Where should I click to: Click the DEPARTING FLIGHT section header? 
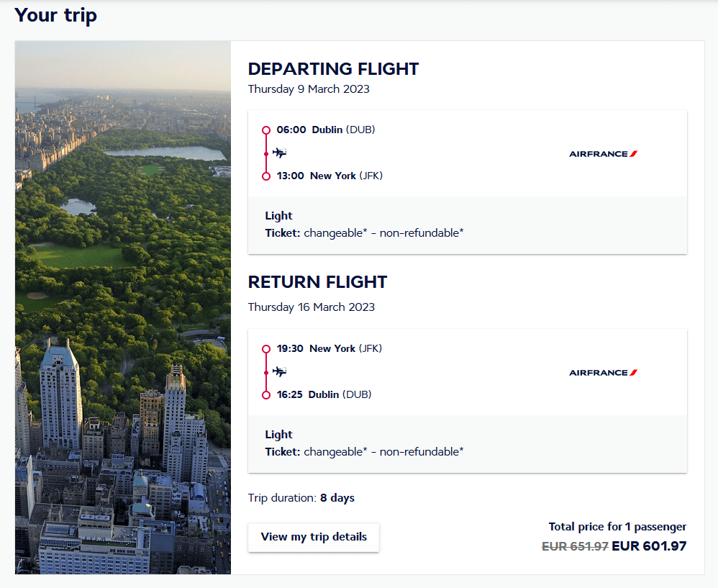(333, 69)
